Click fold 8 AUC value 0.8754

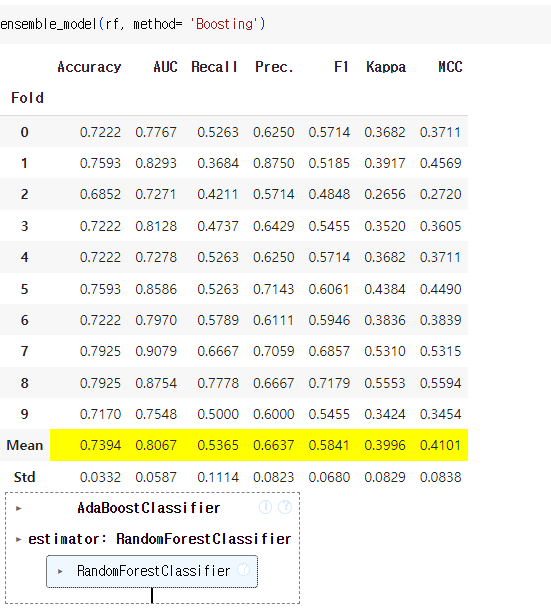156,383
